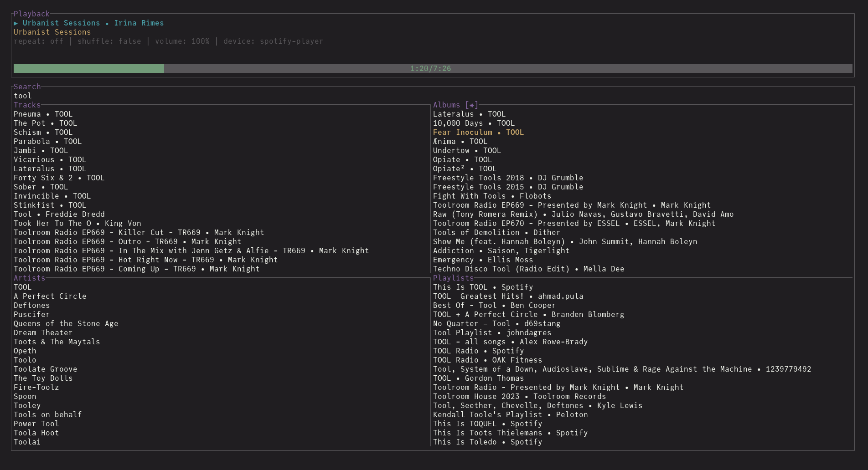Seek using the green playback progress bar
Image resolution: width=868 pixels, height=470 pixels.
point(433,68)
